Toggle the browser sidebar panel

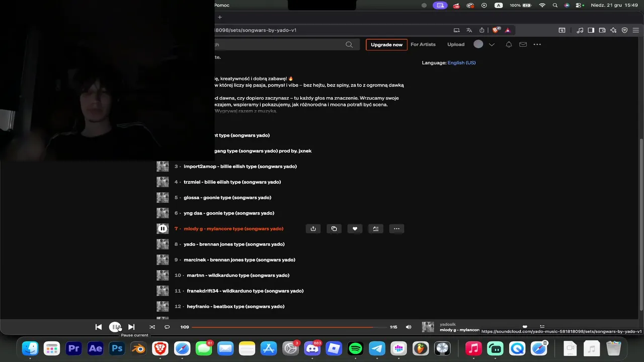(x=591, y=30)
